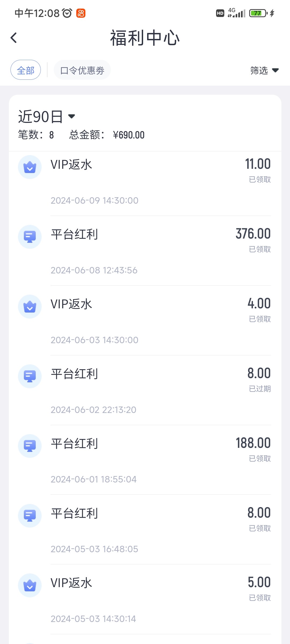This screenshot has height=644, width=290.
Task: Tap the arrow beside 筛选
Action: [x=275, y=71]
